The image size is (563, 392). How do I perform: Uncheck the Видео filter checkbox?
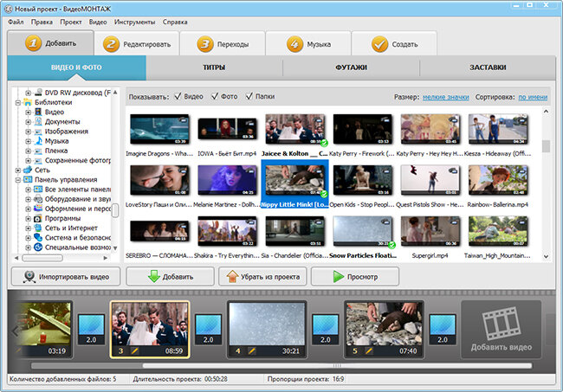coord(178,96)
